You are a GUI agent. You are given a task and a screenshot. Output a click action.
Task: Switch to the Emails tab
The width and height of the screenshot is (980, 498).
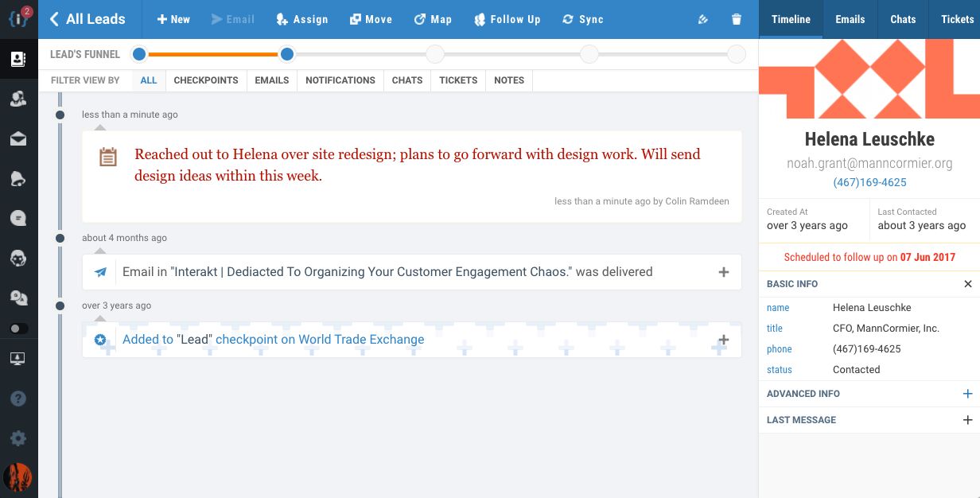click(x=850, y=19)
